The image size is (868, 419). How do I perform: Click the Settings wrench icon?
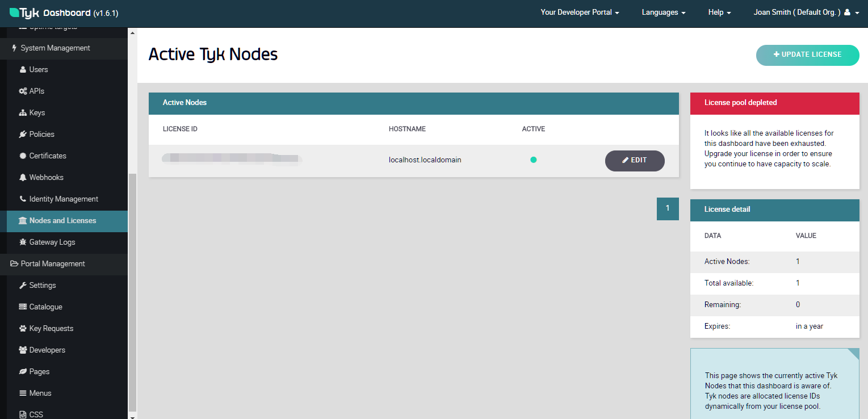coord(23,286)
